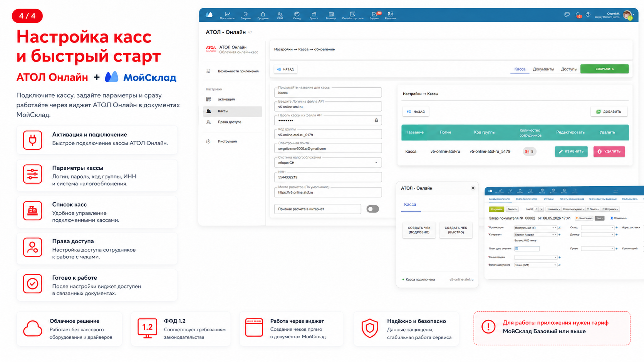Switch to the Документы tab
The height and width of the screenshot is (362, 644).
pyautogui.click(x=543, y=69)
